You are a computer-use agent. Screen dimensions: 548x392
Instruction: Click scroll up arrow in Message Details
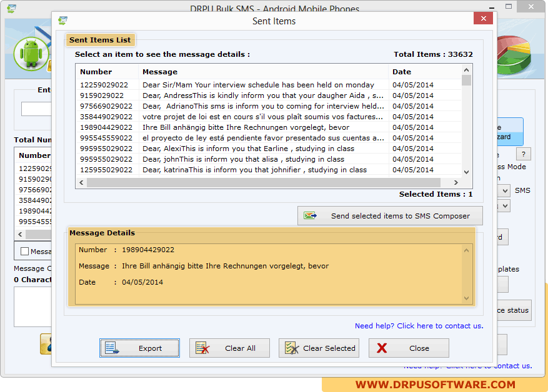(467, 250)
